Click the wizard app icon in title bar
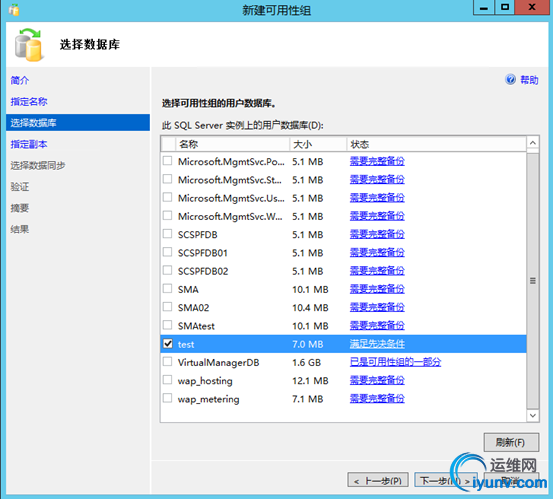Viewport: 553px width, 499px height. point(14,10)
